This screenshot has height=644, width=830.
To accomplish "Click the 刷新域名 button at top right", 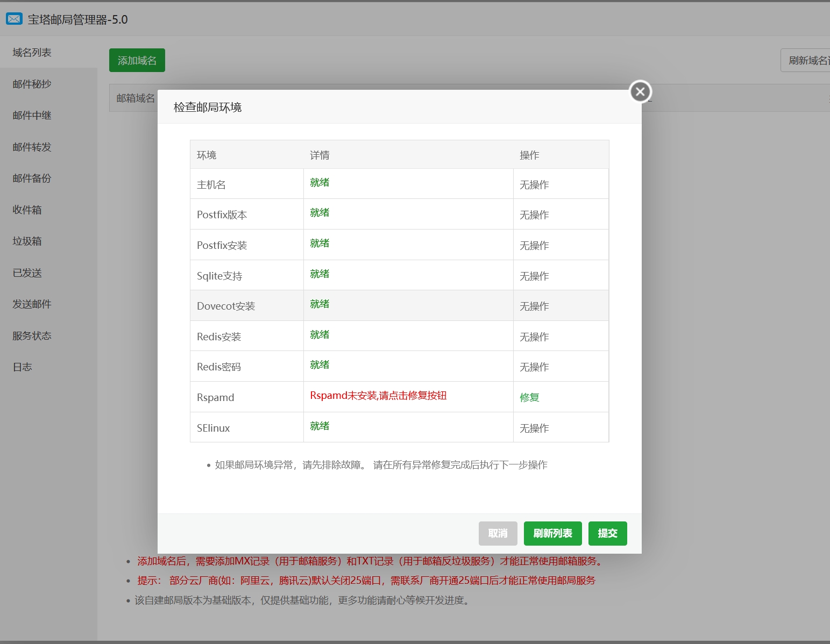I will click(805, 60).
